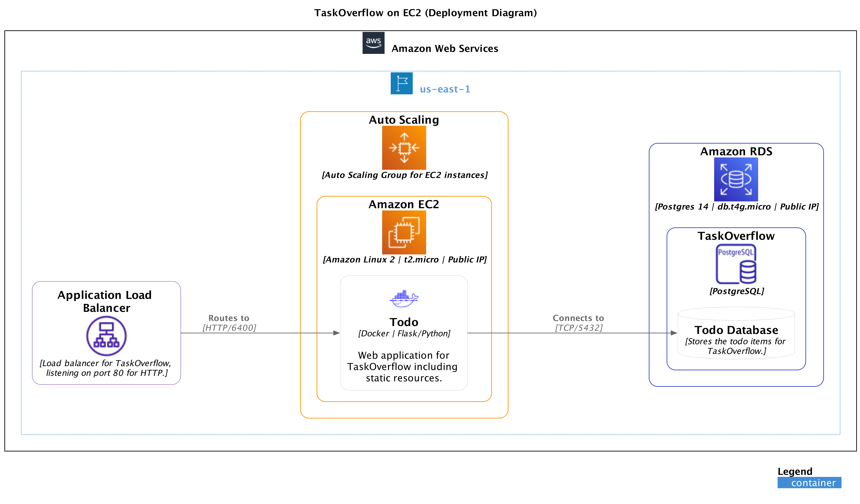Viewport: 860px width, 504px height.
Task: Click the AWS logo icon
Action: tap(373, 43)
